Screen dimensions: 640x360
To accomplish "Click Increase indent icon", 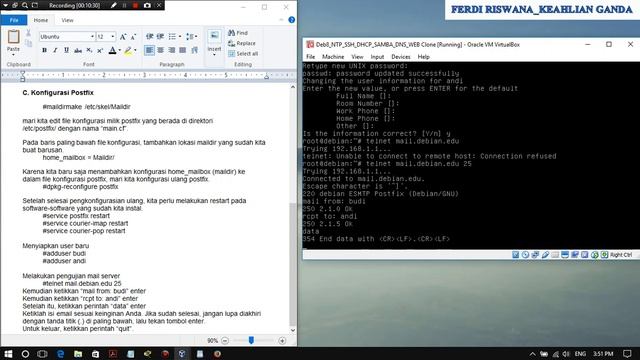I will point(160,37).
